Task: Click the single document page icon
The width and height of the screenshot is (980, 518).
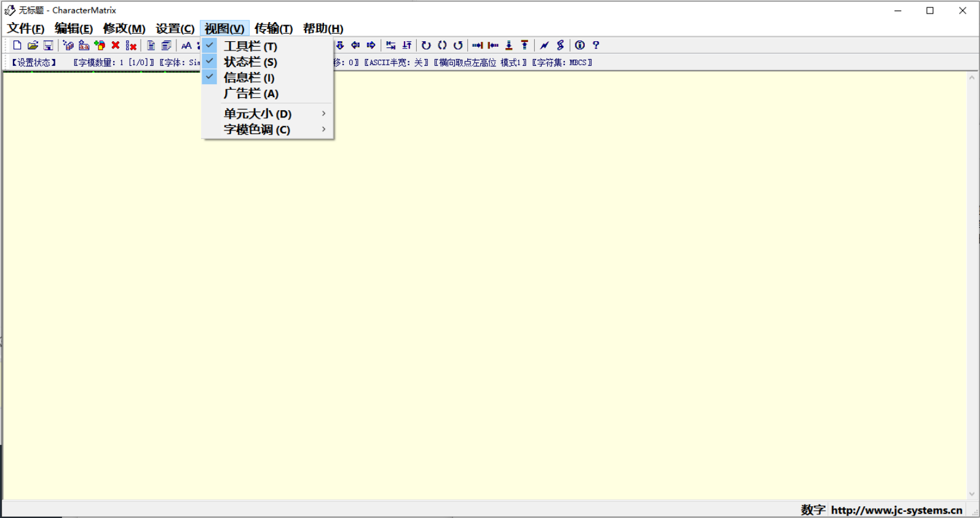Action: click(151, 46)
